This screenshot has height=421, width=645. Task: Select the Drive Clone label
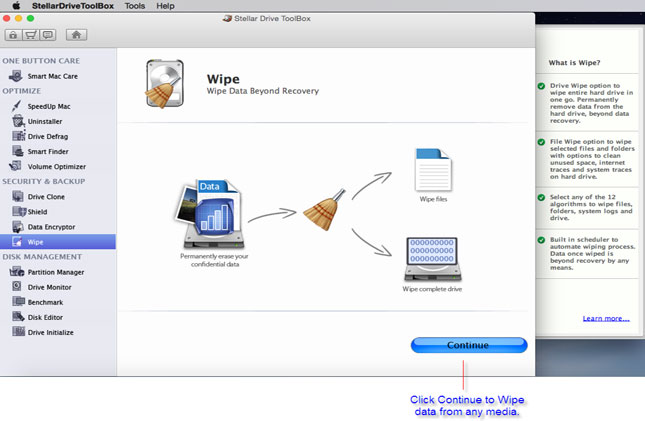point(46,197)
